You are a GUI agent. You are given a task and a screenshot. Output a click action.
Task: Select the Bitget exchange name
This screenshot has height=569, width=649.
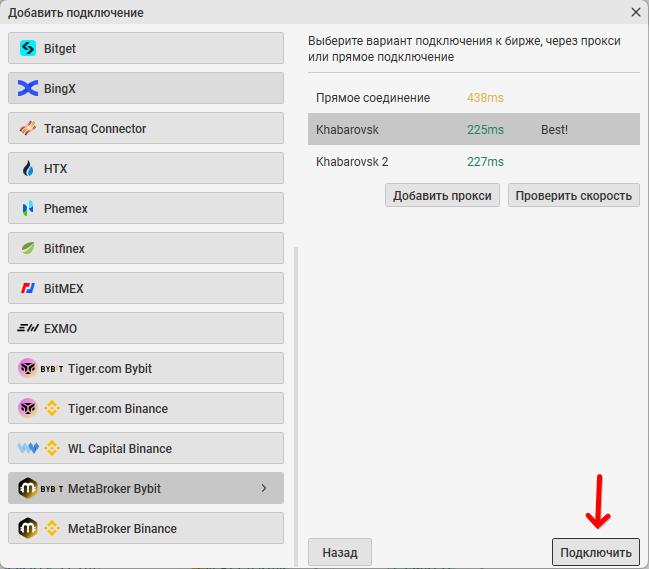click(x=60, y=49)
